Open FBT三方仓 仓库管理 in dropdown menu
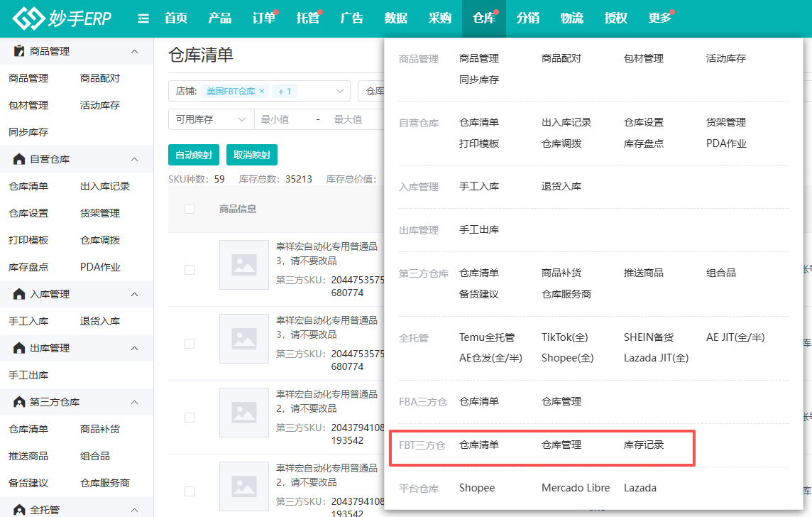Viewport: 812px width, 517px height. tap(561, 445)
